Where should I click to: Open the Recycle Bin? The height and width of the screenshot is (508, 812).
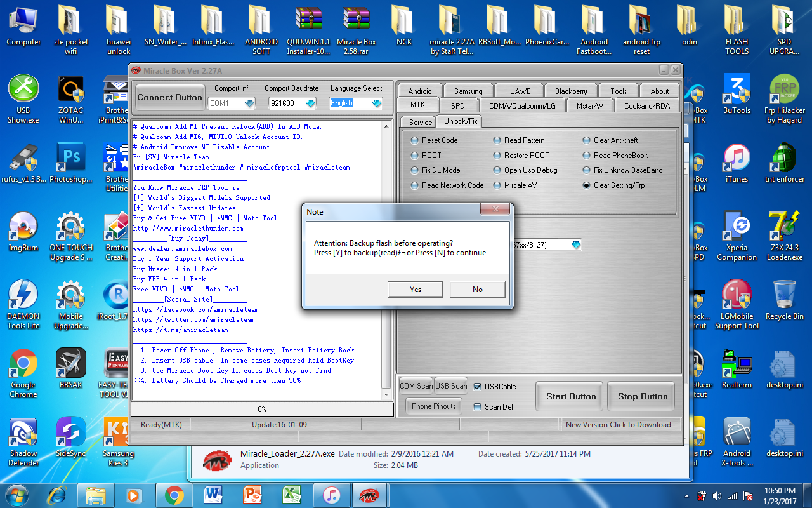(785, 300)
